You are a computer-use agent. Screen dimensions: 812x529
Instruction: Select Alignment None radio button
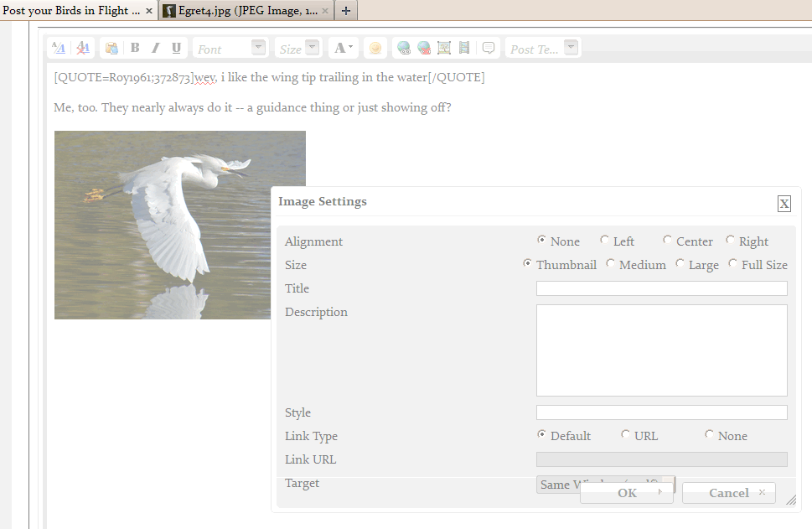pos(541,240)
